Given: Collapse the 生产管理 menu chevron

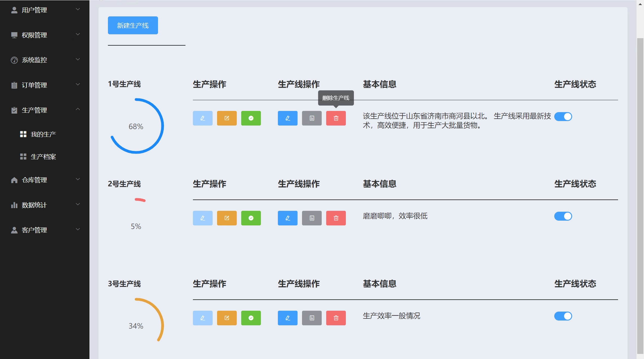Looking at the screenshot, I should (x=78, y=109).
